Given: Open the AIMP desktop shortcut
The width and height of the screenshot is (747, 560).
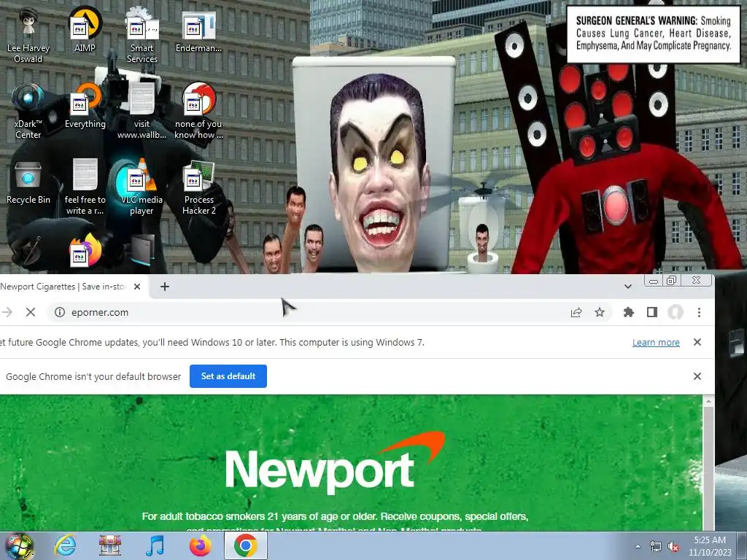Looking at the screenshot, I should pyautogui.click(x=85, y=29).
